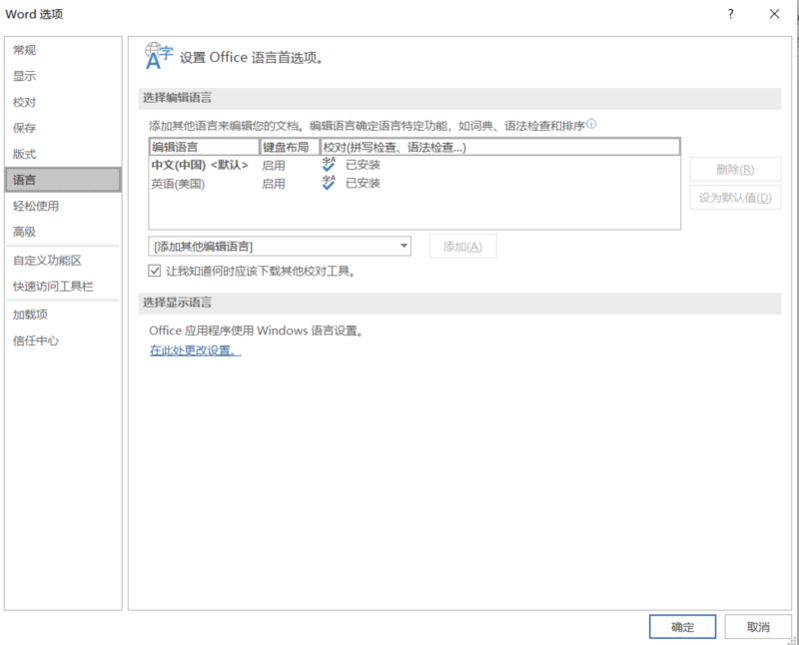799x645 pixels.
Task: Switch to the 显示 options page
Action: coord(25,76)
